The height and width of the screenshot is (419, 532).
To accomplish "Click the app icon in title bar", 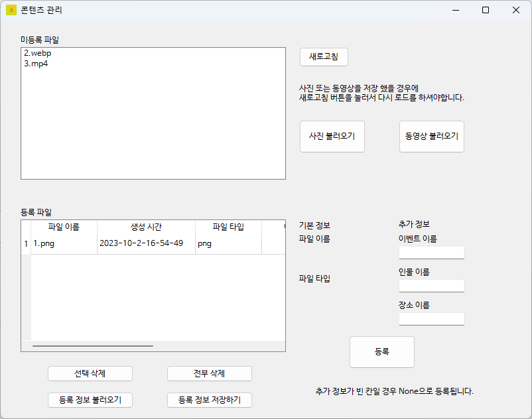I will click(11, 10).
